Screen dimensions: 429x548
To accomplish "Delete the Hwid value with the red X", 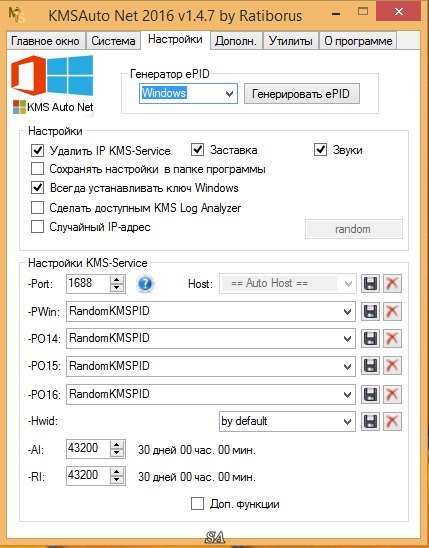I will tap(392, 421).
